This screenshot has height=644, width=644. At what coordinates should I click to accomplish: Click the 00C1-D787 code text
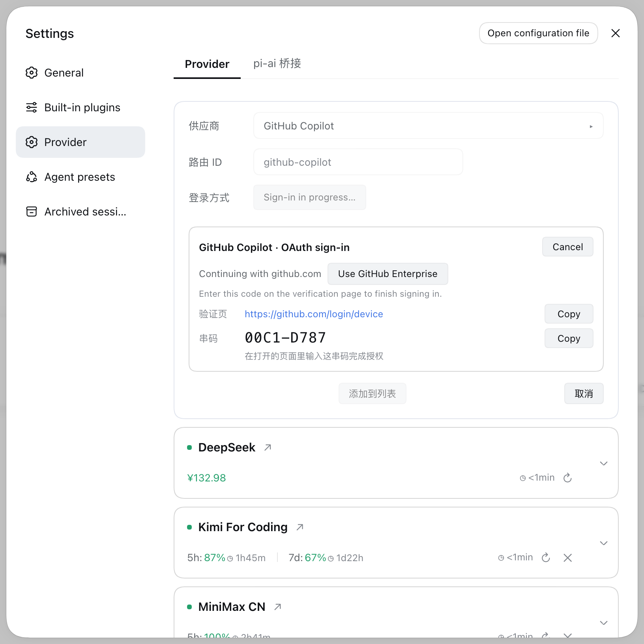(x=285, y=338)
